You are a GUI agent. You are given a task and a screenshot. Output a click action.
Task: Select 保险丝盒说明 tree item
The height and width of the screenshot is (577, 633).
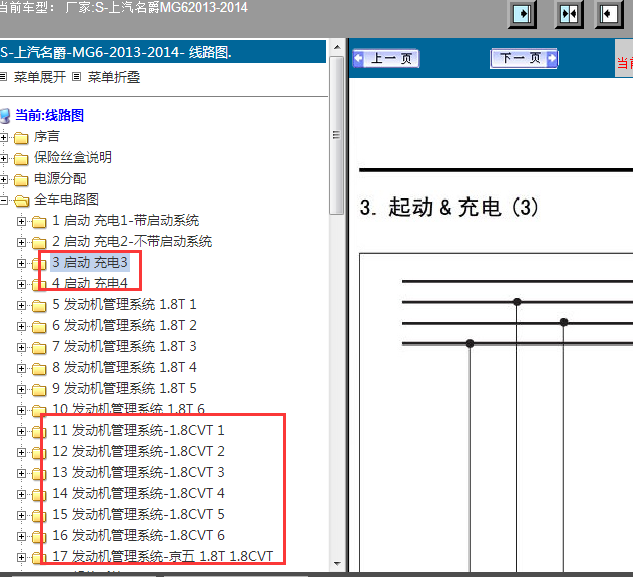click(73, 157)
